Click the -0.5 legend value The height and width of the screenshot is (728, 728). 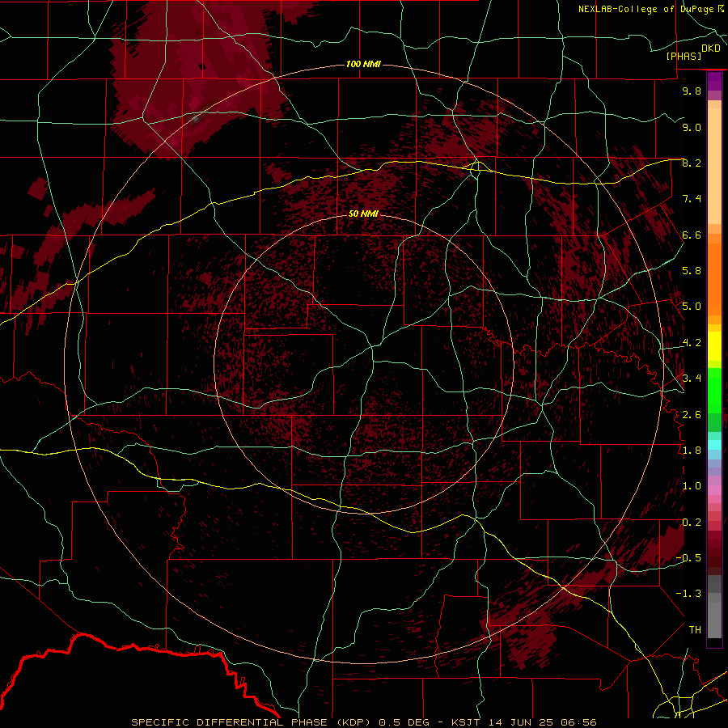click(688, 557)
